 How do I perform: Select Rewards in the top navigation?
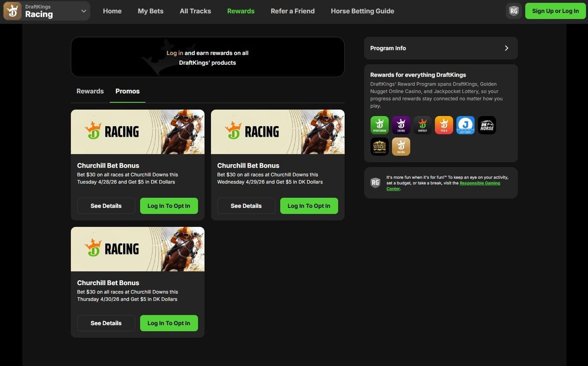[x=241, y=11]
